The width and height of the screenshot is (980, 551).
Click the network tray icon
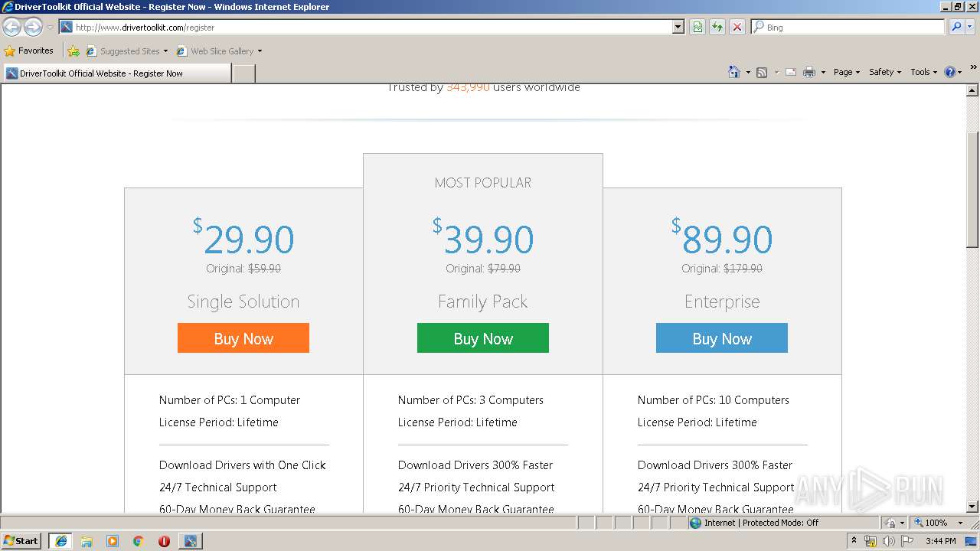[x=871, y=541]
